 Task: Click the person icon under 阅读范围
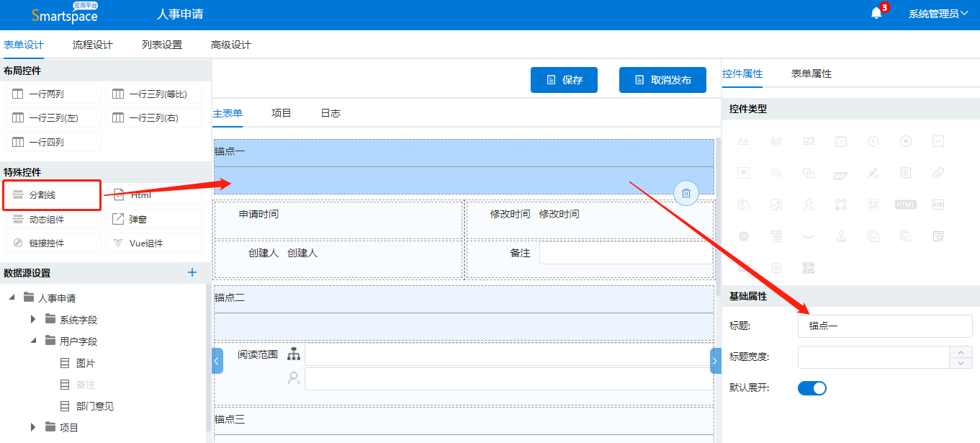click(294, 378)
